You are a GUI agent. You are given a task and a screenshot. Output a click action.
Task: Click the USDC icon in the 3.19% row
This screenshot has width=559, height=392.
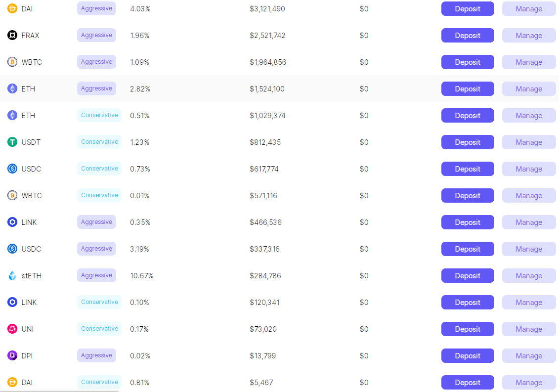pos(12,249)
